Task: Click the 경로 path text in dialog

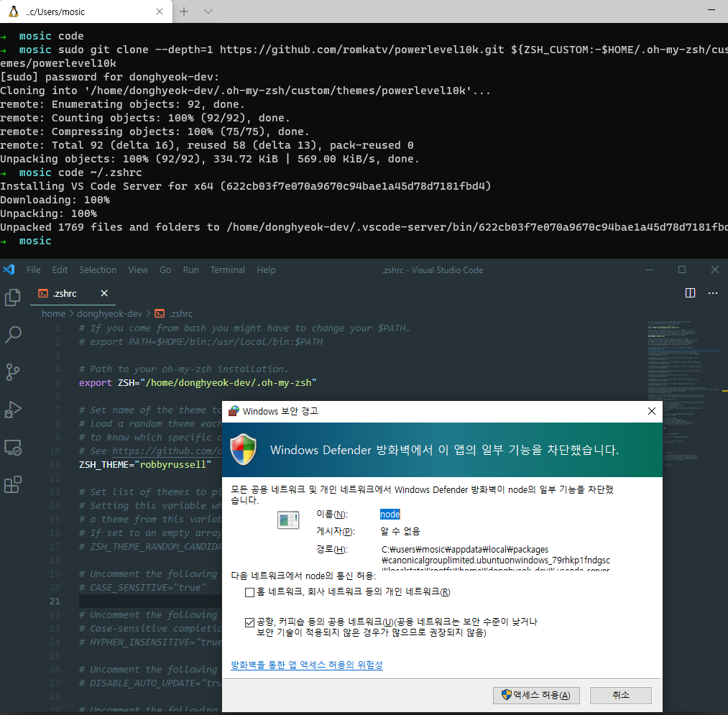Action: [x=496, y=560]
